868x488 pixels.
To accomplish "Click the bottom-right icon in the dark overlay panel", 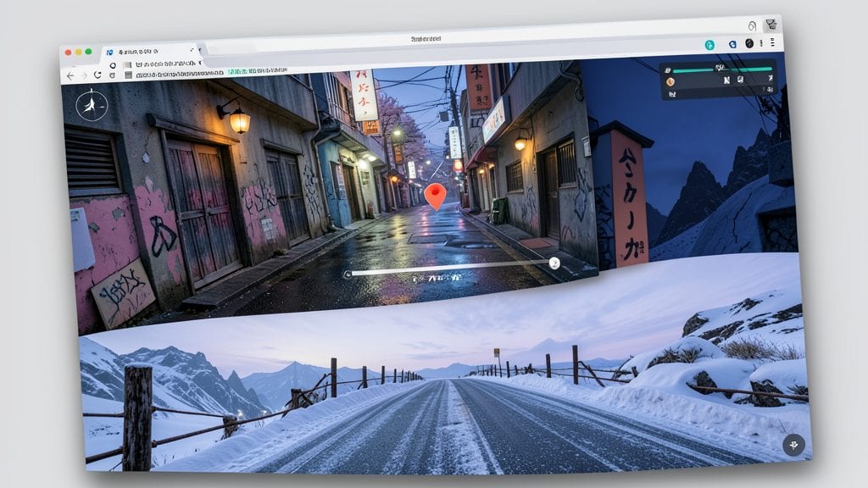I will [770, 90].
